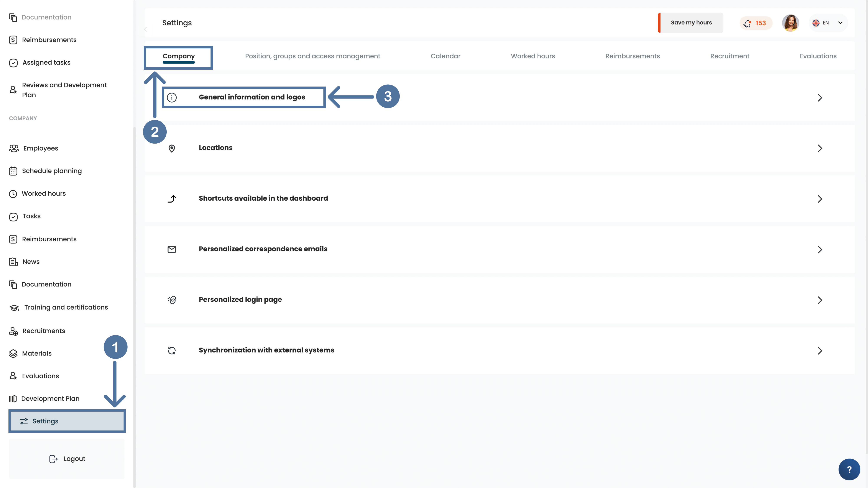Click the Shortcuts arrow icon
This screenshot has width=868, height=488.
172,199
